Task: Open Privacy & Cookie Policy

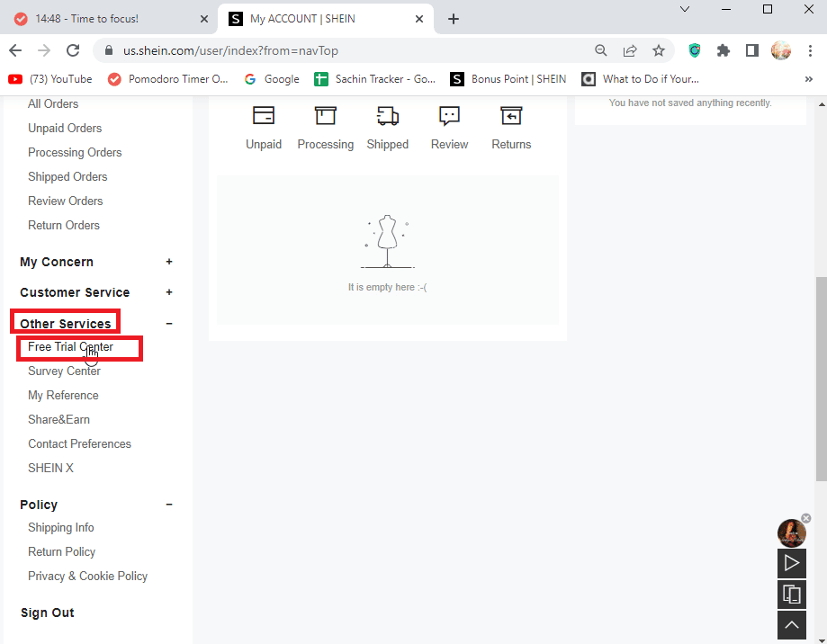Action: click(88, 576)
